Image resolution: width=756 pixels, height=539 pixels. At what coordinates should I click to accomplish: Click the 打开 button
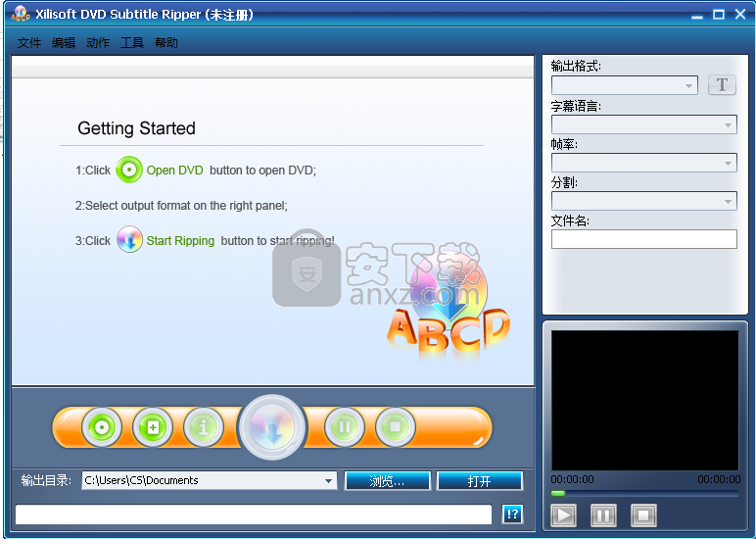(x=480, y=481)
